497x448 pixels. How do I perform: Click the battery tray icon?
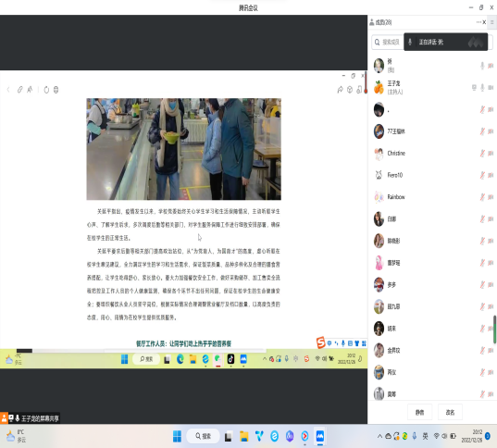453,436
